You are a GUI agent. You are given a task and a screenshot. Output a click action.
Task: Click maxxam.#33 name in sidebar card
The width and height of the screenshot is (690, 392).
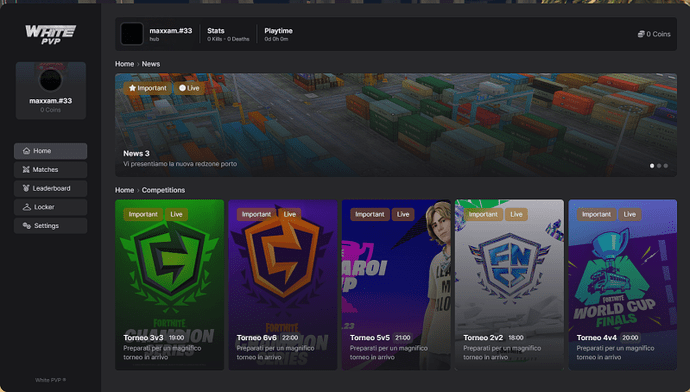51,101
